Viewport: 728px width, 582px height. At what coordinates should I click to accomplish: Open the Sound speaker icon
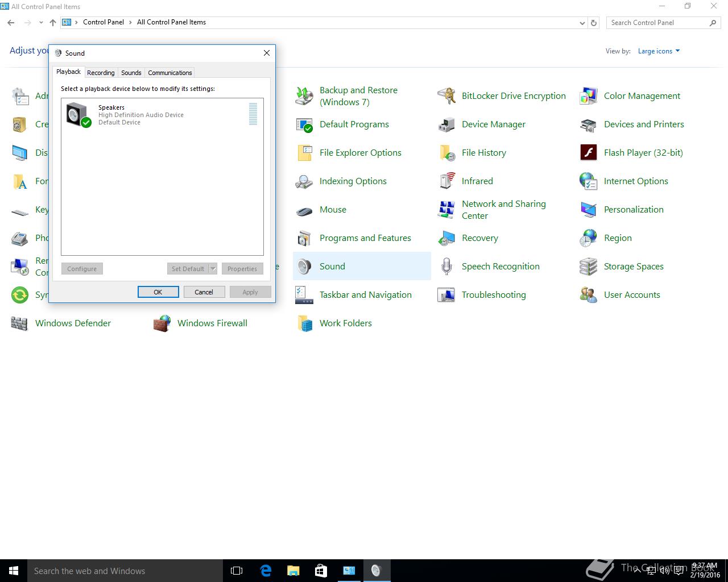(x=304, y=267)
